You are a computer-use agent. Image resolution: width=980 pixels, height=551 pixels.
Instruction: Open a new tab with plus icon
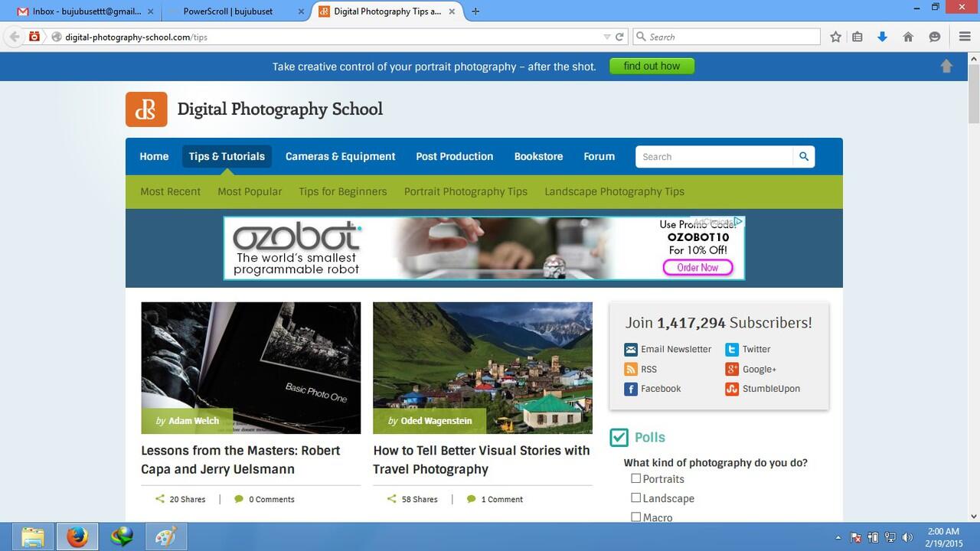475,11
